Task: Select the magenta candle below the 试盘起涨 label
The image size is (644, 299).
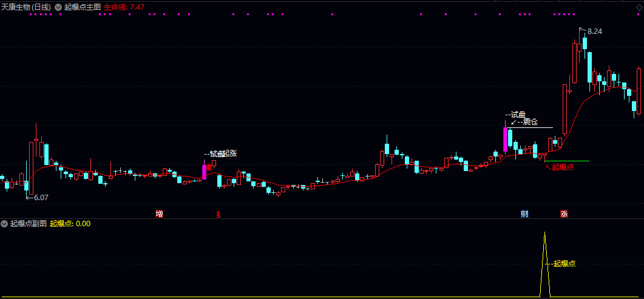Action: coord(204,172)
